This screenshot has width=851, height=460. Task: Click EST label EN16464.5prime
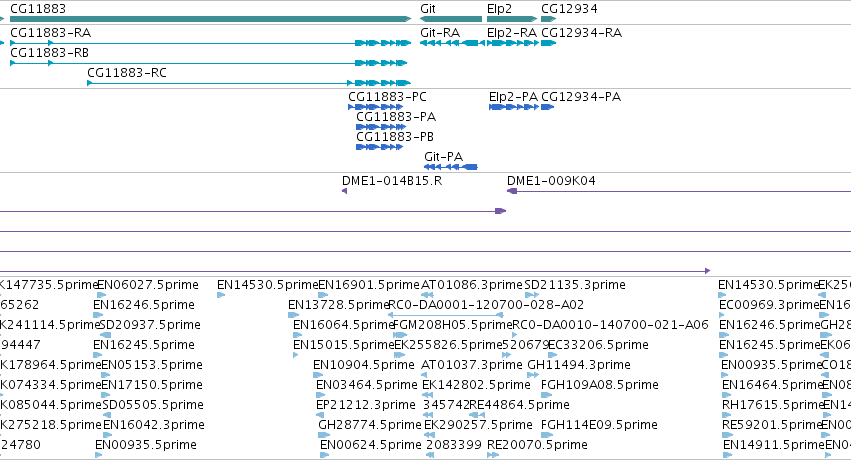point(772,385)
